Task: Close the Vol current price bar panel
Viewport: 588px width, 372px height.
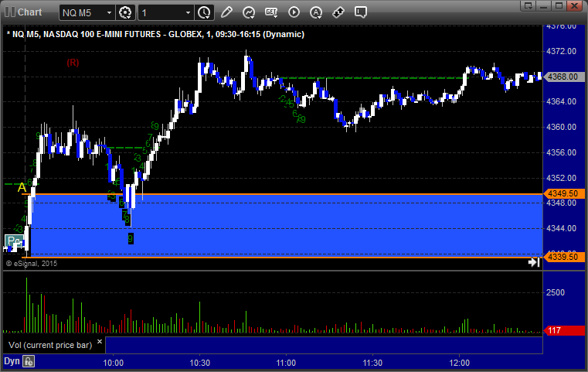Action: (100, 342)
